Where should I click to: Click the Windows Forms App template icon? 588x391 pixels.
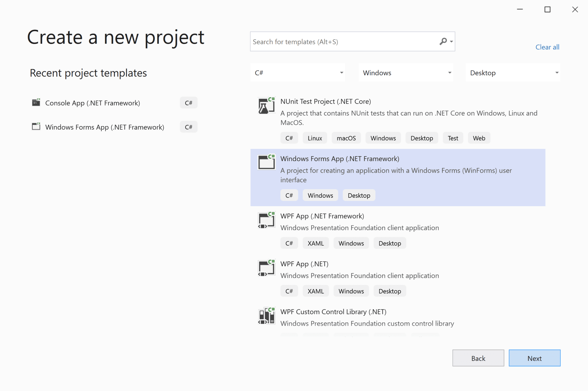(266, 162)
